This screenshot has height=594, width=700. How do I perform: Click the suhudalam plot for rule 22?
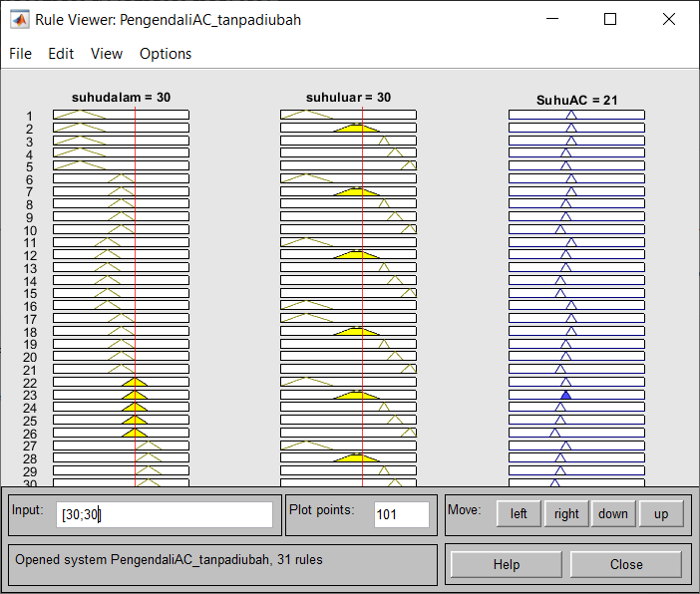point(121,382)
